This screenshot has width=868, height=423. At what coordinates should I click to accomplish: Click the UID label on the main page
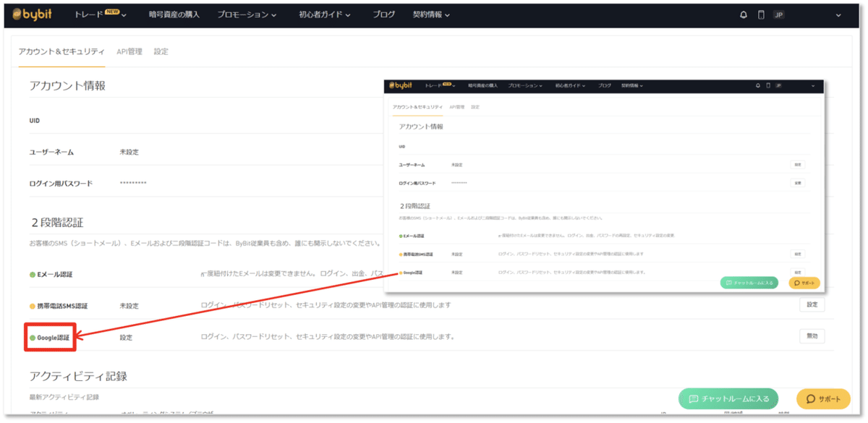click(35, 121)
